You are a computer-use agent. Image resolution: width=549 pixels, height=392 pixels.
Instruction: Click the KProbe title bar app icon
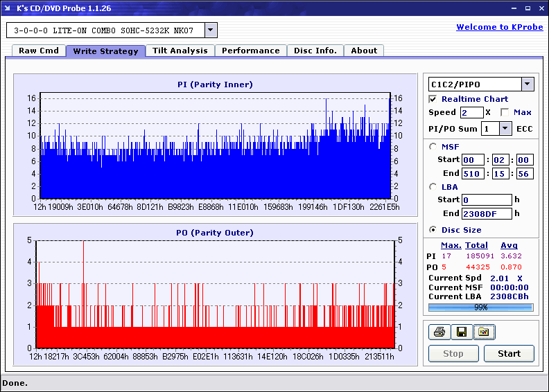pyautogui.click(x=8, y=8)
